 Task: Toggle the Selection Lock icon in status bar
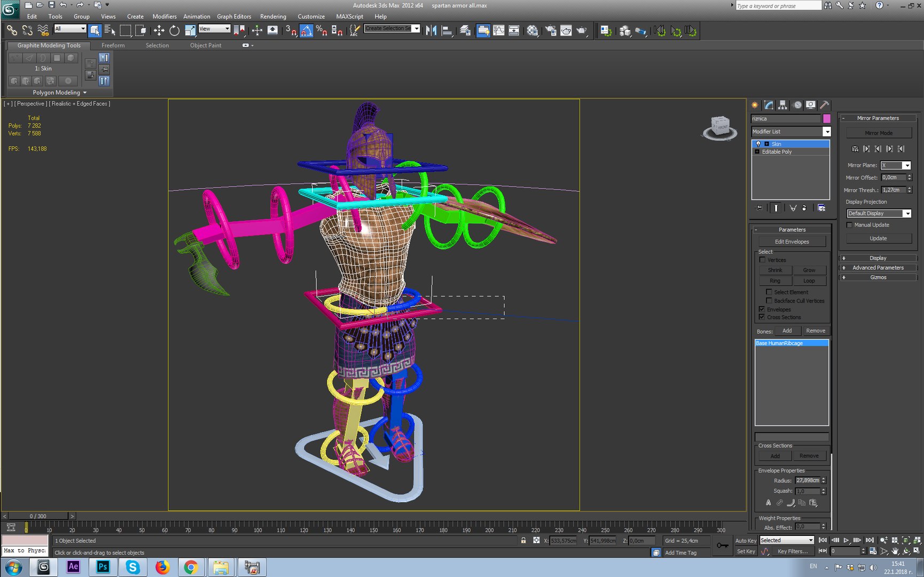pyautogui.click(x=523, y=540)
